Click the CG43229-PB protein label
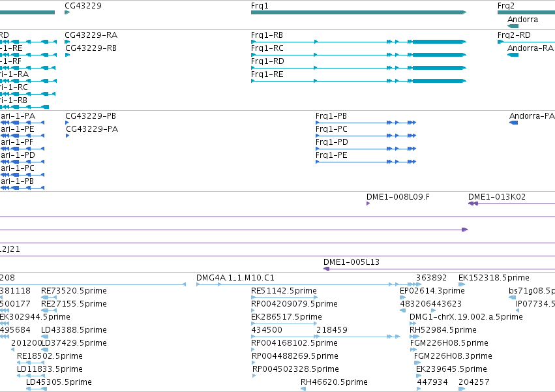 [x=91, y=116]
